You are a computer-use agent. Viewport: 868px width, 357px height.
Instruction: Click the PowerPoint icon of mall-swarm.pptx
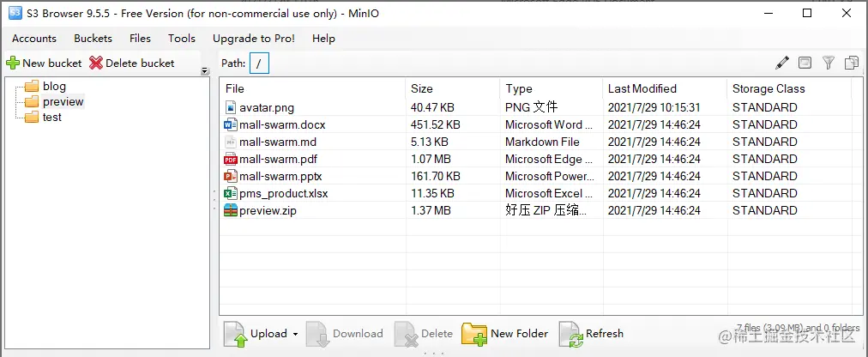(x=230, y=176)
